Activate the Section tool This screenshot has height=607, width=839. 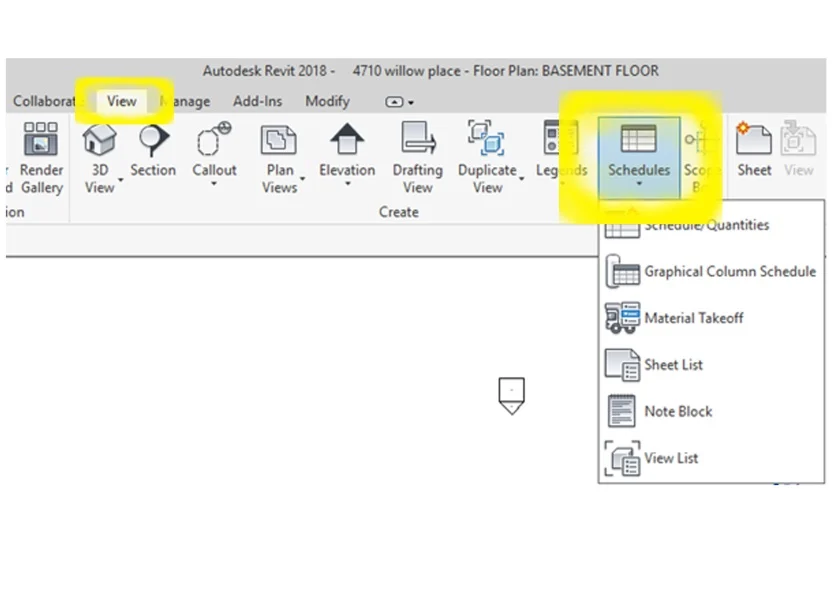pyautogui.click(x=152, y=148)
